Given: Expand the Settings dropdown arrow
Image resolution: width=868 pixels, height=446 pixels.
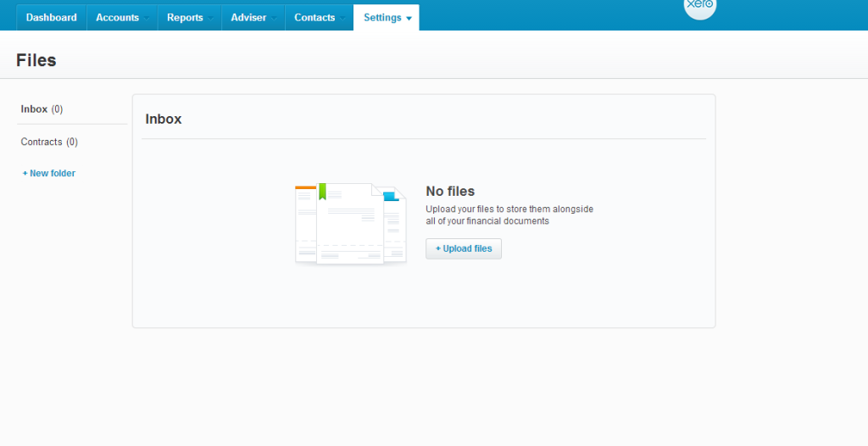Looking at the screenshot, I should coord(409,19).
